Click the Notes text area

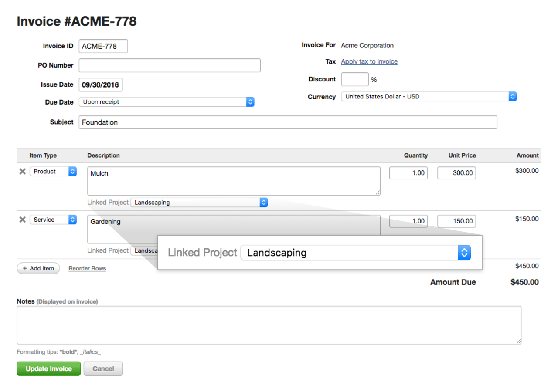coord(269,325)
